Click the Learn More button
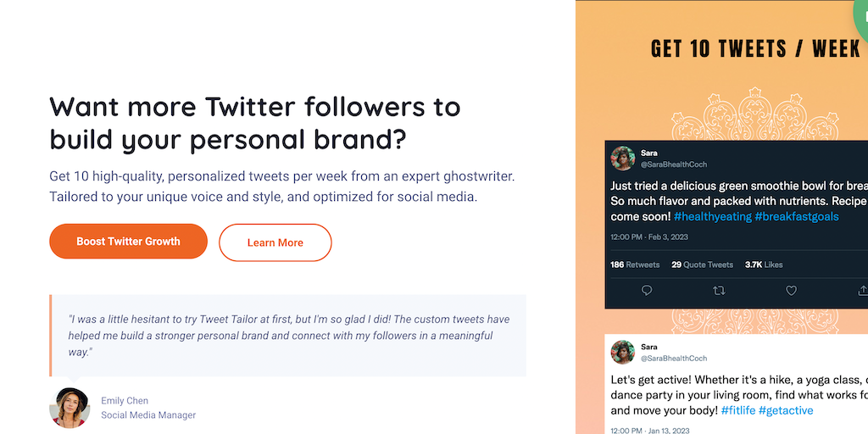This screenshot has height=434, width=868. [x=275, y=242]
